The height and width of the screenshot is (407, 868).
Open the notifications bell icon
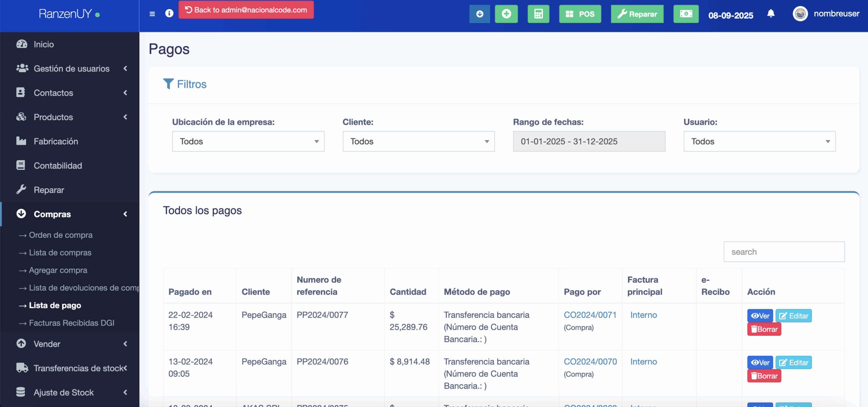[771, 14]
